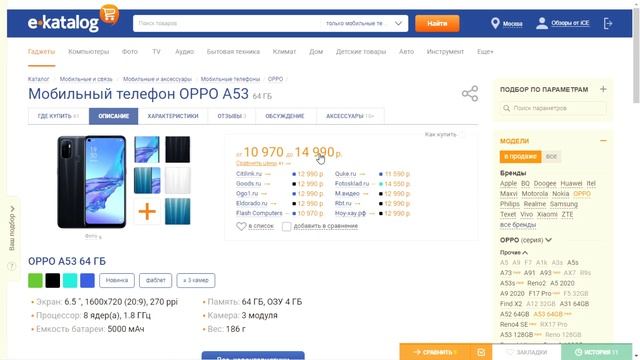
Task: Collapse the Модели panel with minus
Action: [x=603, y=141]
